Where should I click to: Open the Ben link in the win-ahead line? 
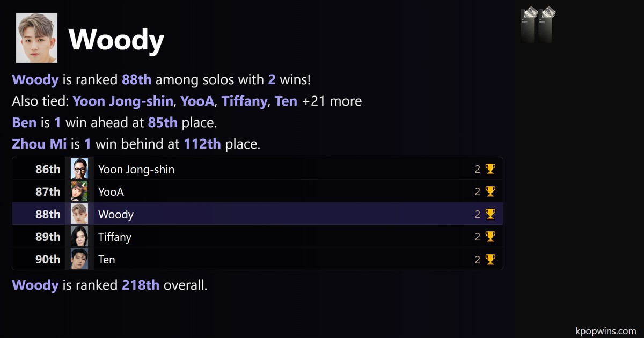pyautogui.click(x=24, y=123)
